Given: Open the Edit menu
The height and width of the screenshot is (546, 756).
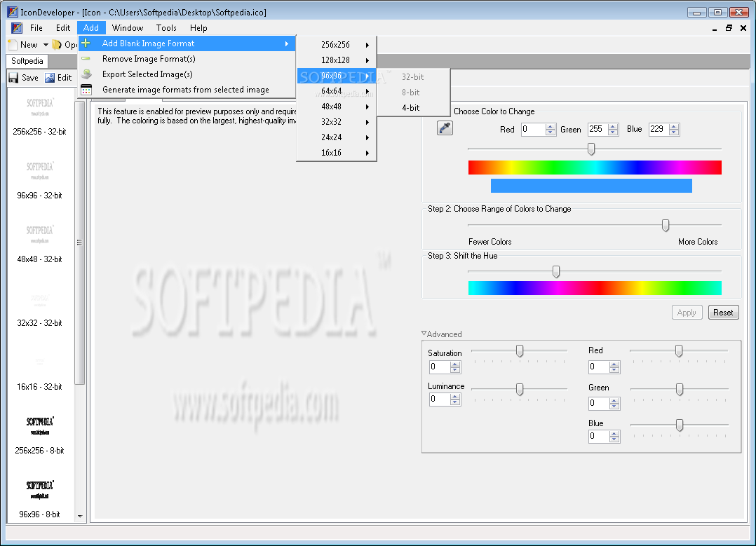Looking at the screenshot, I should point(62,28).
